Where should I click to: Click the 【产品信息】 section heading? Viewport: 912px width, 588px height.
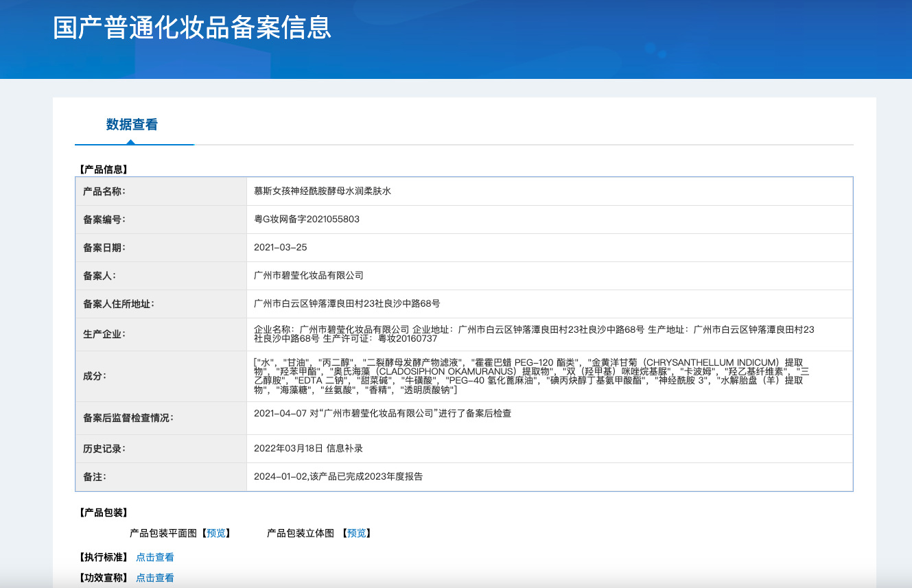(103, 169)
